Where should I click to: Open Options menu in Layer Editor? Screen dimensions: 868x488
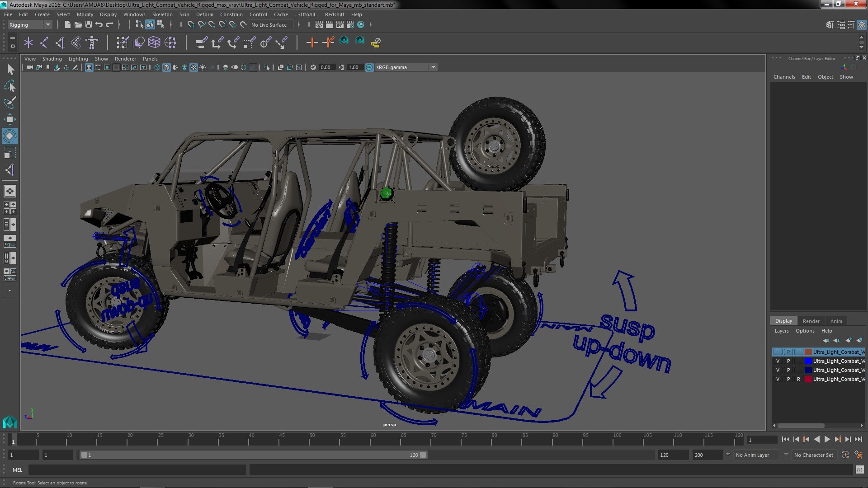click(x=805, y=331)
